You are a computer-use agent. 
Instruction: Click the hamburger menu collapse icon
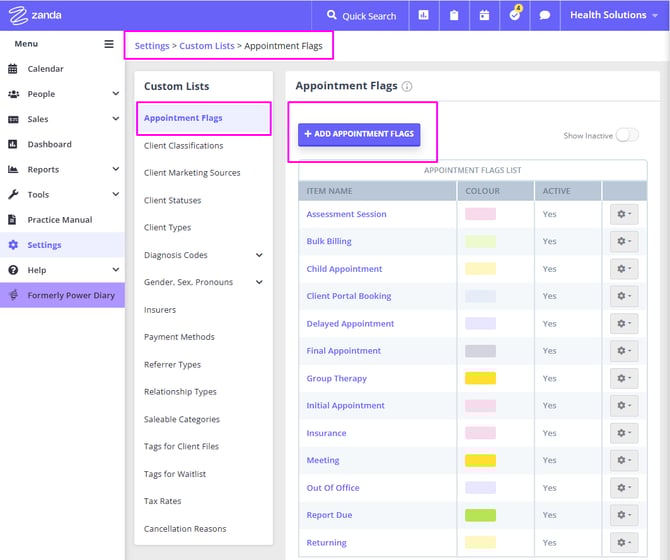click(x=109, y=44)
